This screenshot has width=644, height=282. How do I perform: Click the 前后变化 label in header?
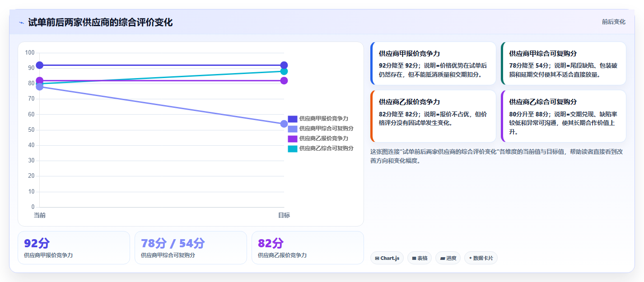pos(613,22)
